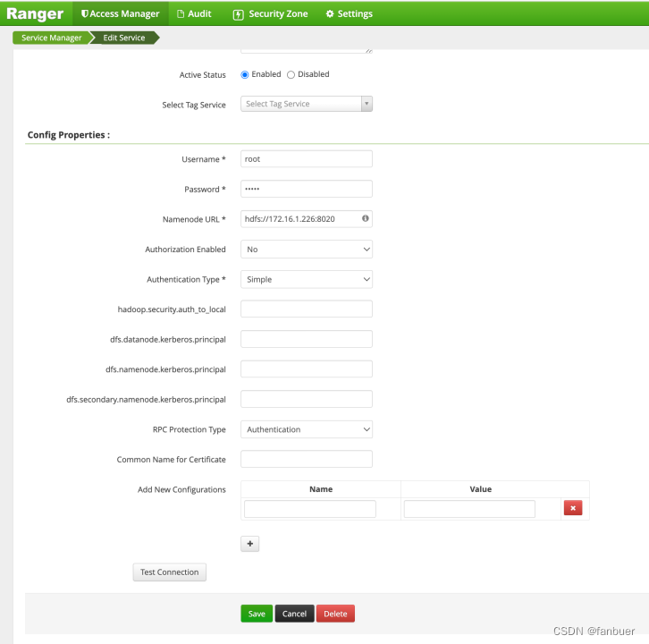Open the RPC Protection Type dropdown
649x644 pixels.
point(307,429)
